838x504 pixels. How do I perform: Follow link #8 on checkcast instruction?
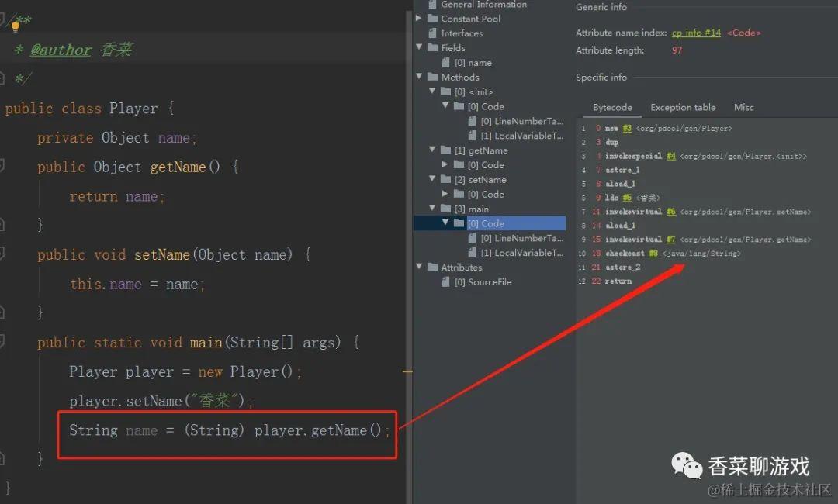653,253
